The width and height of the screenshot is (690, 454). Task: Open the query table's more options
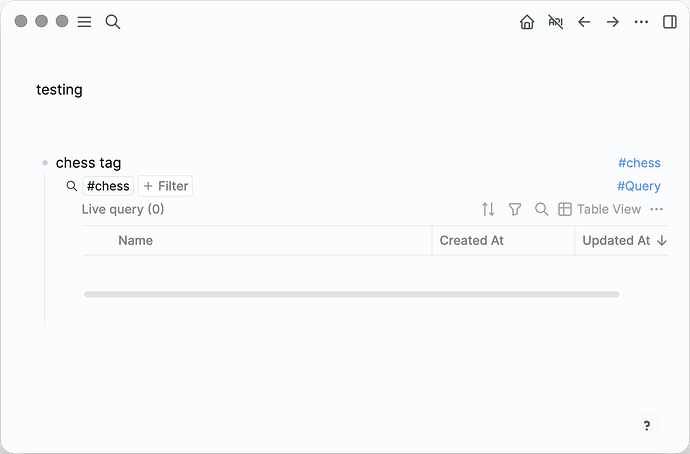point(656,209)
